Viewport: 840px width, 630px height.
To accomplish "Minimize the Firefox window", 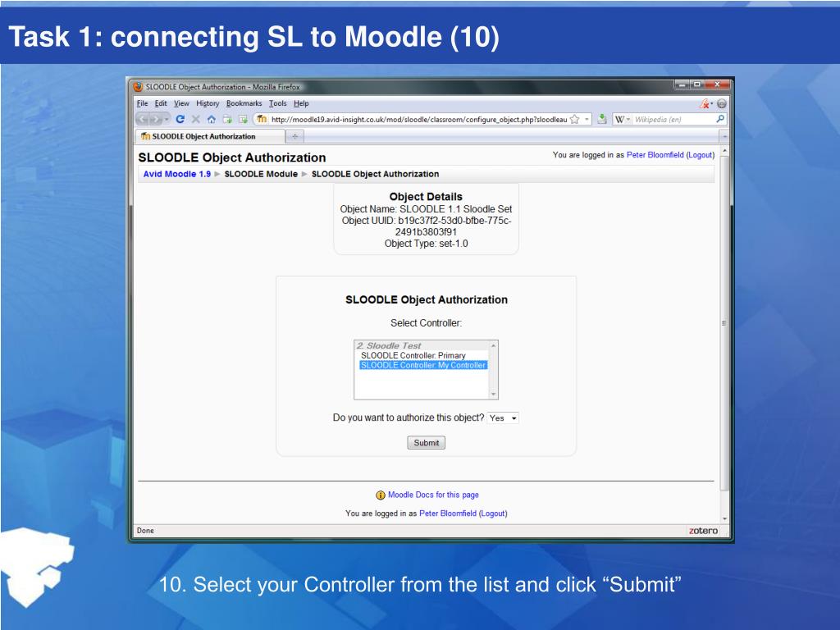I will 682,84.
